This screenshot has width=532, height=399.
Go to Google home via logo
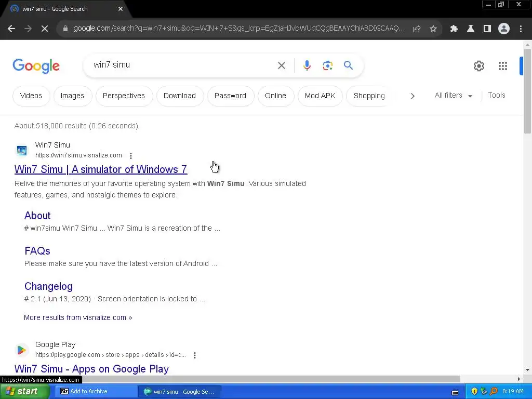pyautogui.click(x=36, y=66)
